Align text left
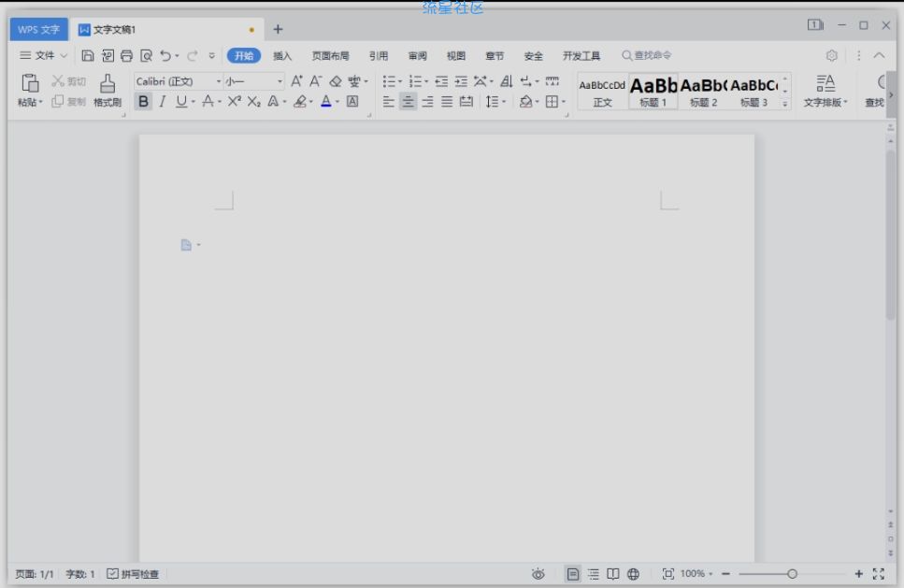This screenshot has width=904, height=588. click(389, 102)
